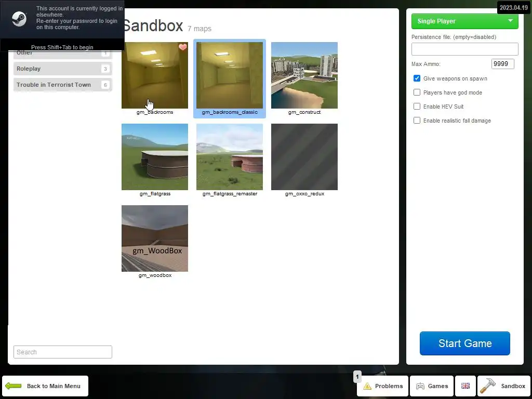Select the gm_flatgrass_remaster map thumbnail
The height and width of the screenshot is (399, 532).
[230, 157]
